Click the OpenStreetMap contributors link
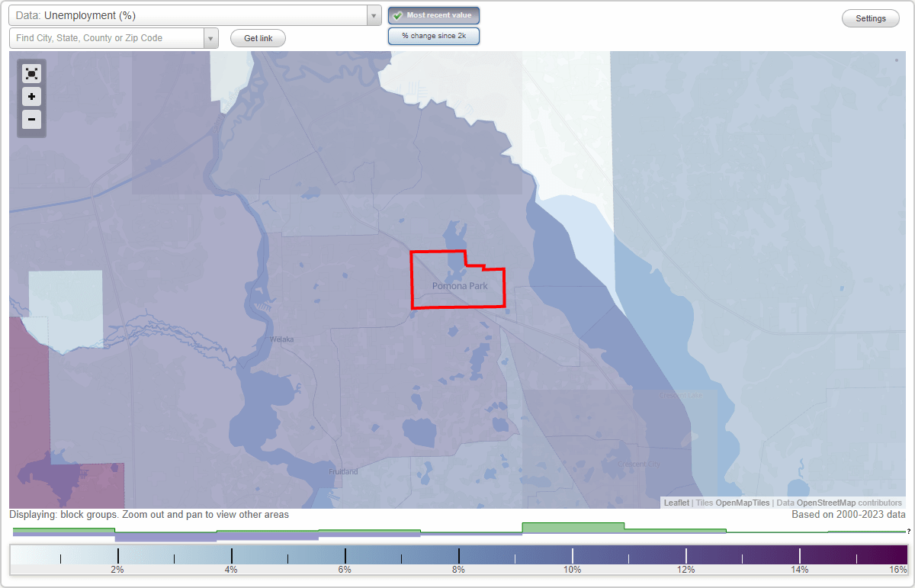915x588 pixels. click(x=827, y=503)
